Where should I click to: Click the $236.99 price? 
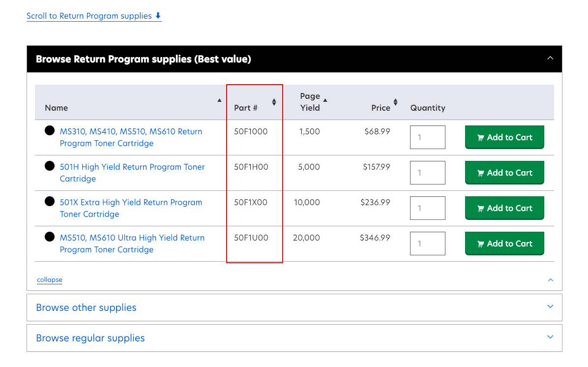[376, 203]
